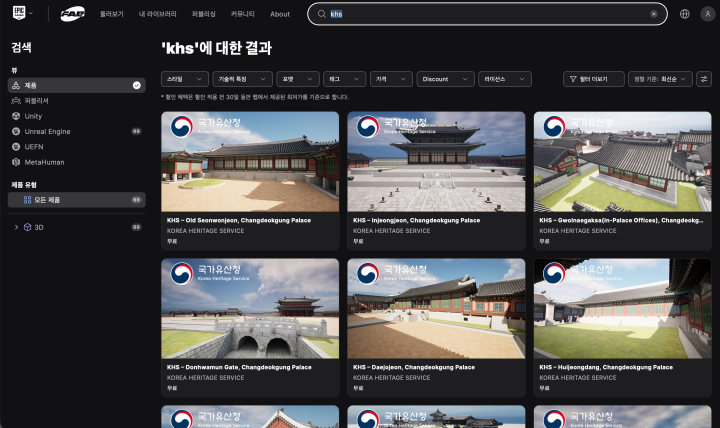The width and height of the screenshot is (720, 428).
Task: Open 'KHS – Donhwamun Gate' title link
Action: click(239, 367)
